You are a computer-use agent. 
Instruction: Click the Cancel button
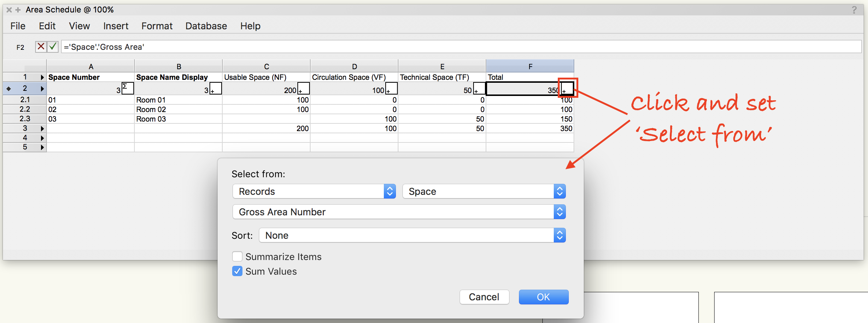click(484, 297)
